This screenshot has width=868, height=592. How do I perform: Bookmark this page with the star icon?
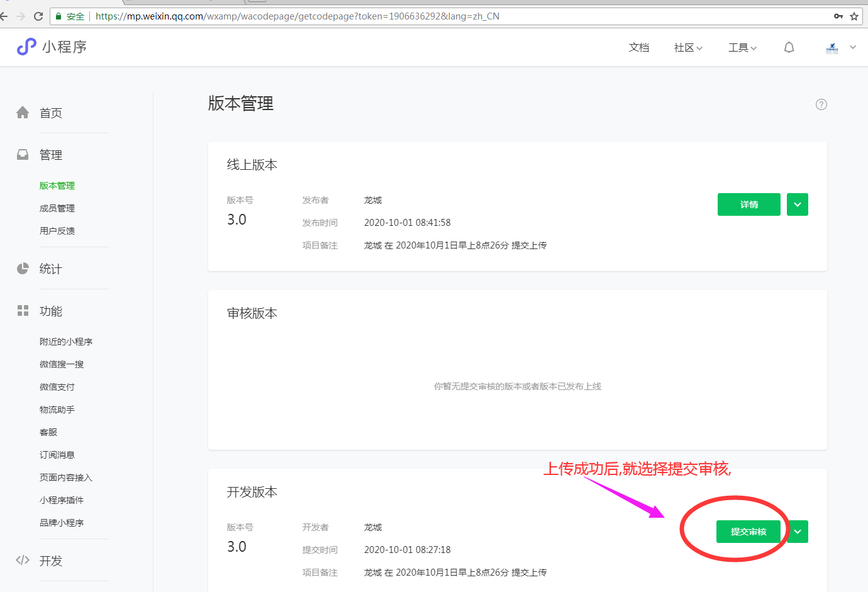854,16
